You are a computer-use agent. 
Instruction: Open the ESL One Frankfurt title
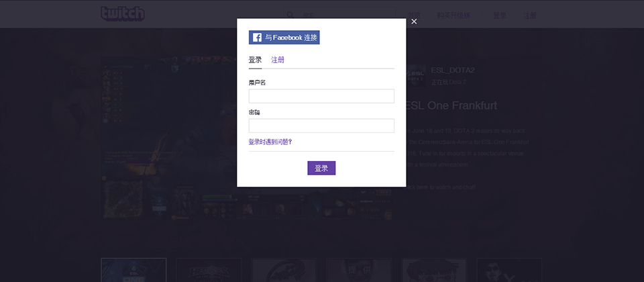tap(451, 105)
